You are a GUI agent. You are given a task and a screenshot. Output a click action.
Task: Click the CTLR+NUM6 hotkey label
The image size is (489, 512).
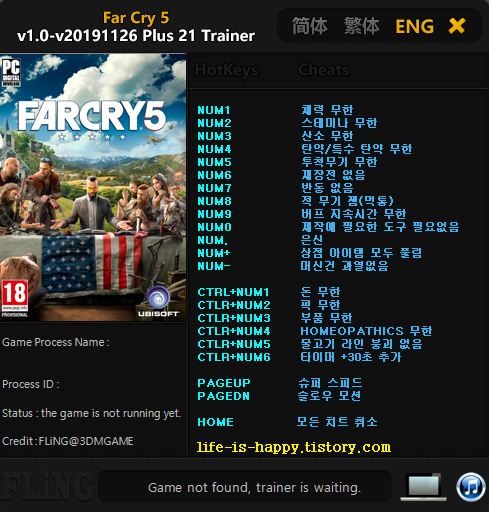(x=234, y=357)
